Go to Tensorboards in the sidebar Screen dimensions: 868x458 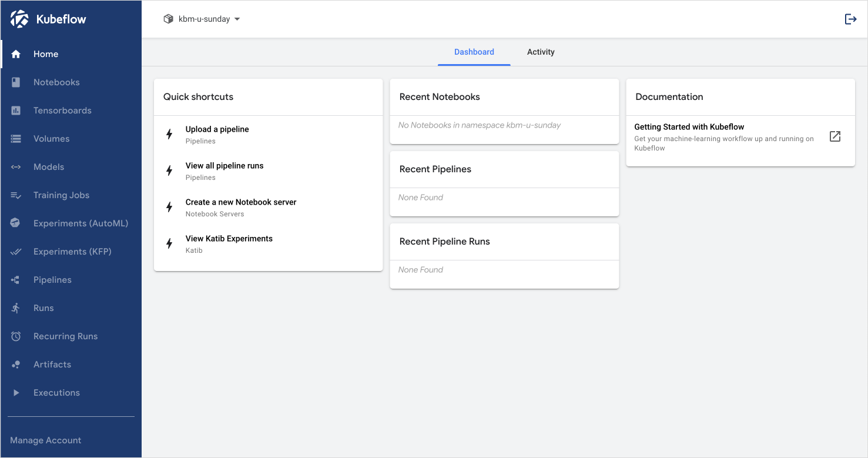(71, 111)
